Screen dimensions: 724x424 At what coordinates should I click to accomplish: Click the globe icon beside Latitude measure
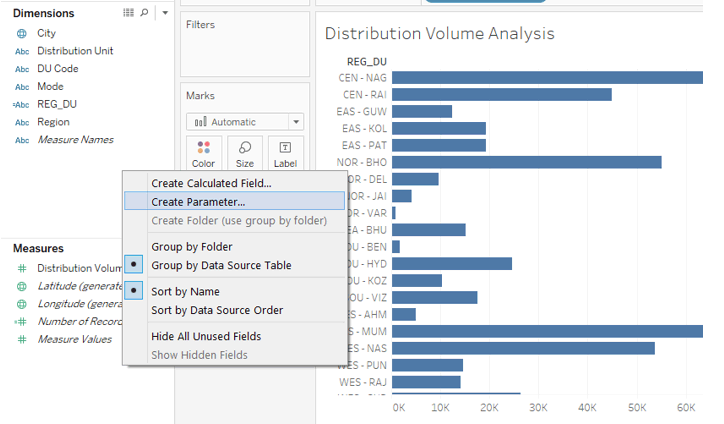[x=22, y=286]
